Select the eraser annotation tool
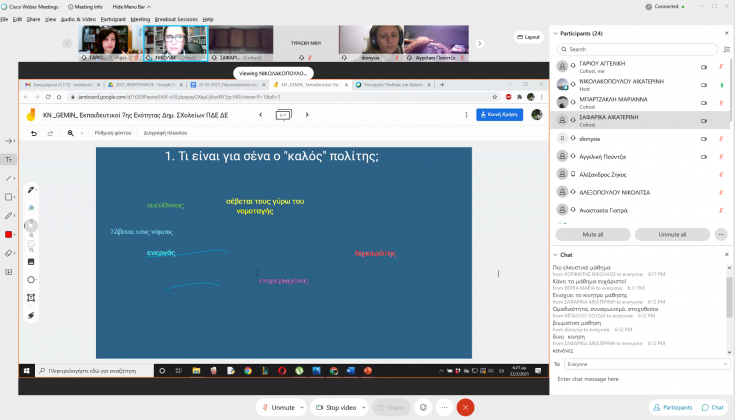 pyautogui.click(x=9, y=253)
